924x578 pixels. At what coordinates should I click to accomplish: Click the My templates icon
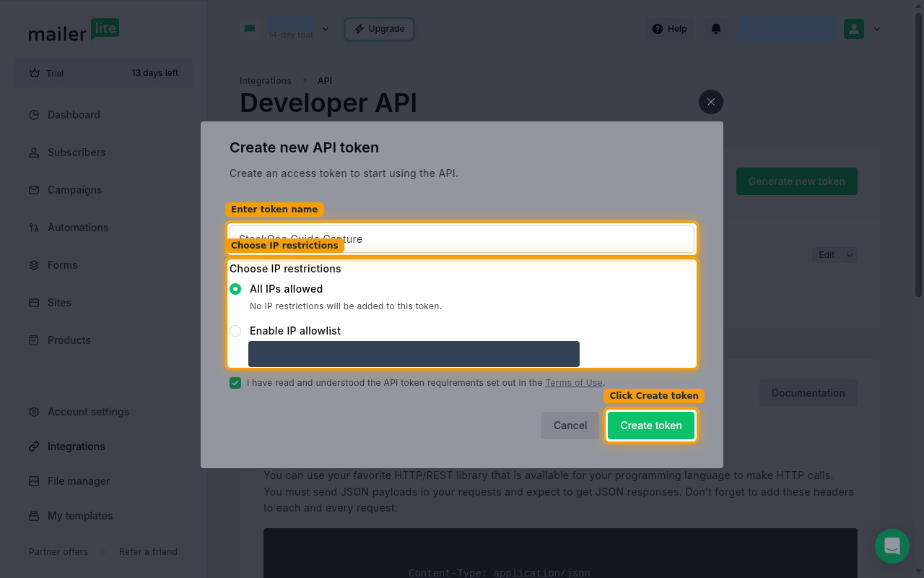click(x=34, y=516)
